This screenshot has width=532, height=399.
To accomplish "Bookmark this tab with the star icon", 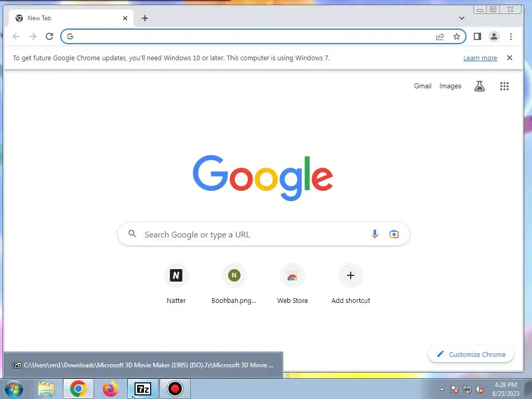I will pos(457,36).
